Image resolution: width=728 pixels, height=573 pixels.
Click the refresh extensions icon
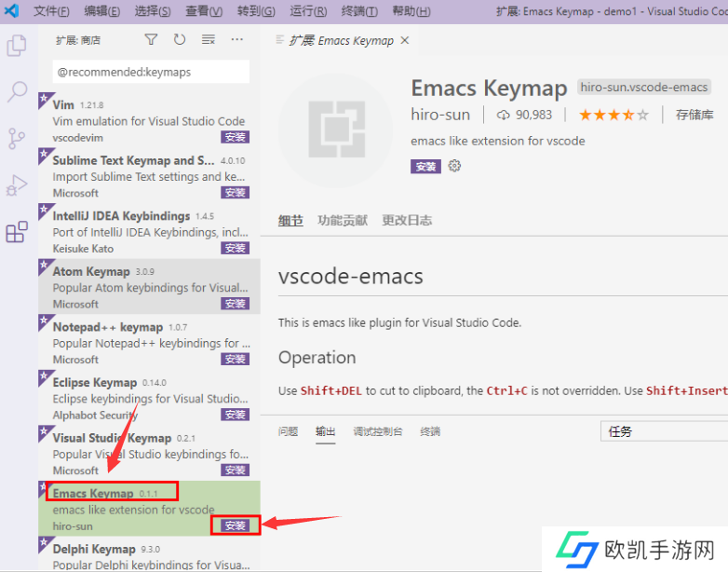180,40
